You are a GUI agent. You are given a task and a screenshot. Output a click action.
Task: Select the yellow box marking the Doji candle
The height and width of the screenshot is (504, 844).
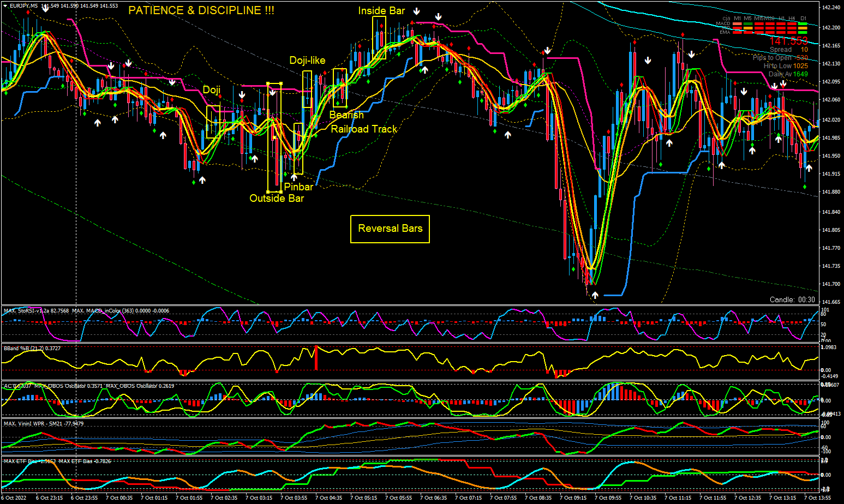[213, 121]
